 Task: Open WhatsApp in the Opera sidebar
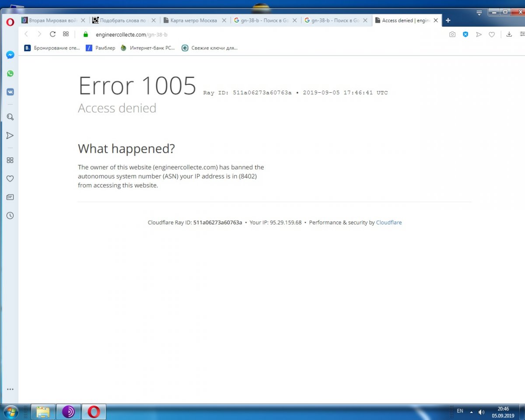[x=10, y=73]
